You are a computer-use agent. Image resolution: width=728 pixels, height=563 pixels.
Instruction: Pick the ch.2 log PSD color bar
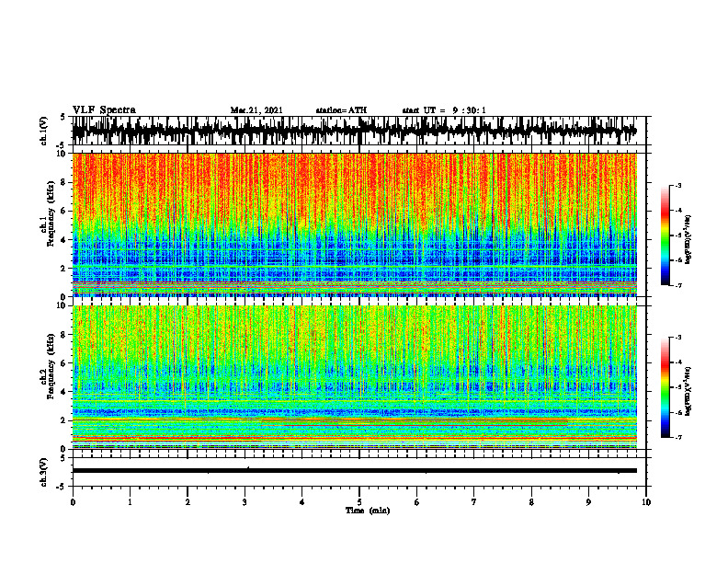(x=665, y=387)
